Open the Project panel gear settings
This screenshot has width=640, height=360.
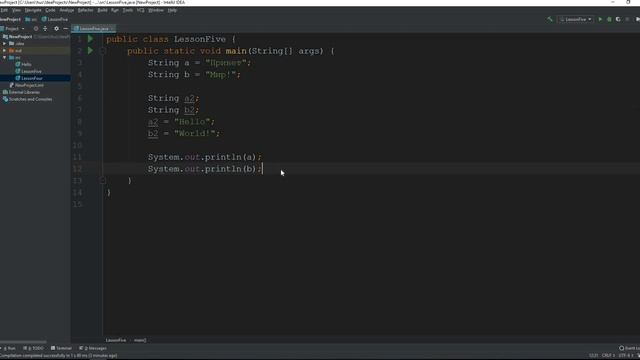click(56, 29)
